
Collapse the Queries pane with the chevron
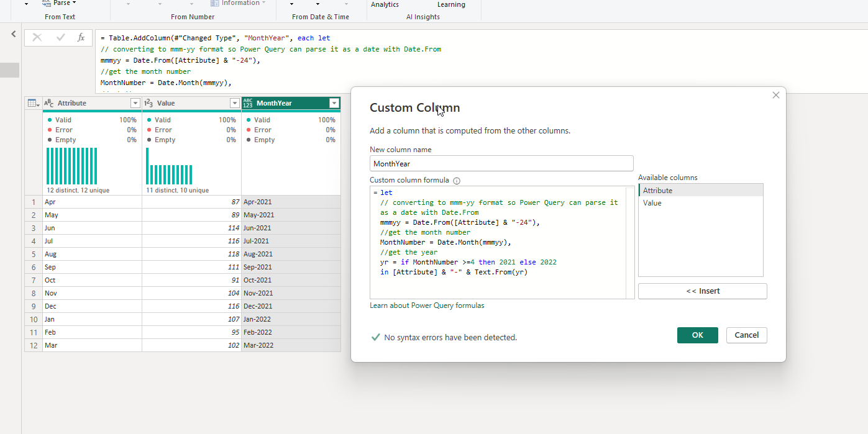tap(14, 34)
